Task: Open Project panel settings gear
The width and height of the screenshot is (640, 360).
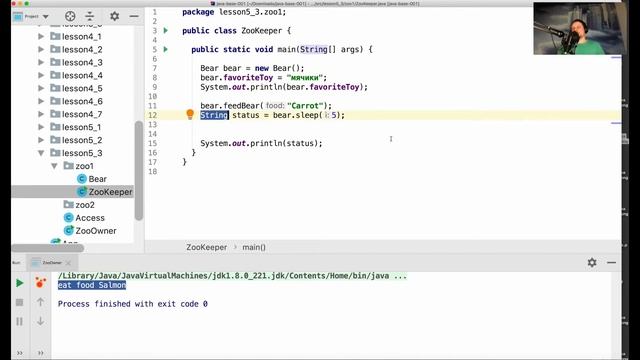Action: click(115, 16)
